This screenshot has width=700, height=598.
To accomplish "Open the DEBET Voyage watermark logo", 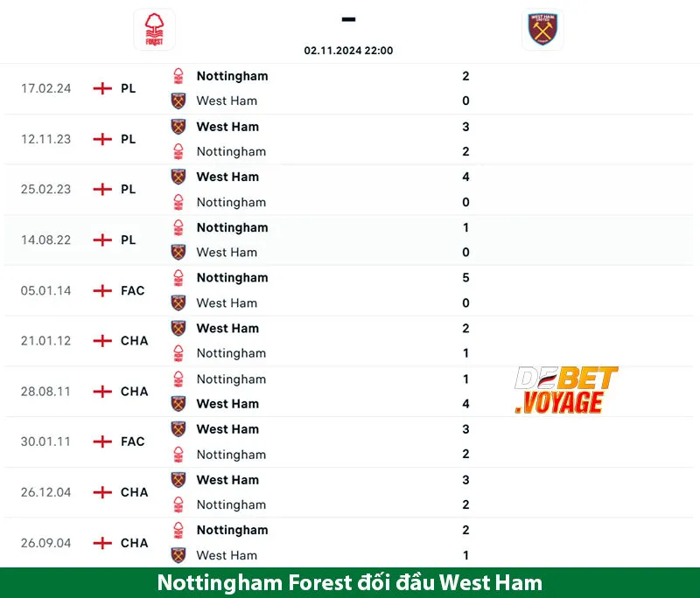I will pyautogui.click(x=565, y=390).
